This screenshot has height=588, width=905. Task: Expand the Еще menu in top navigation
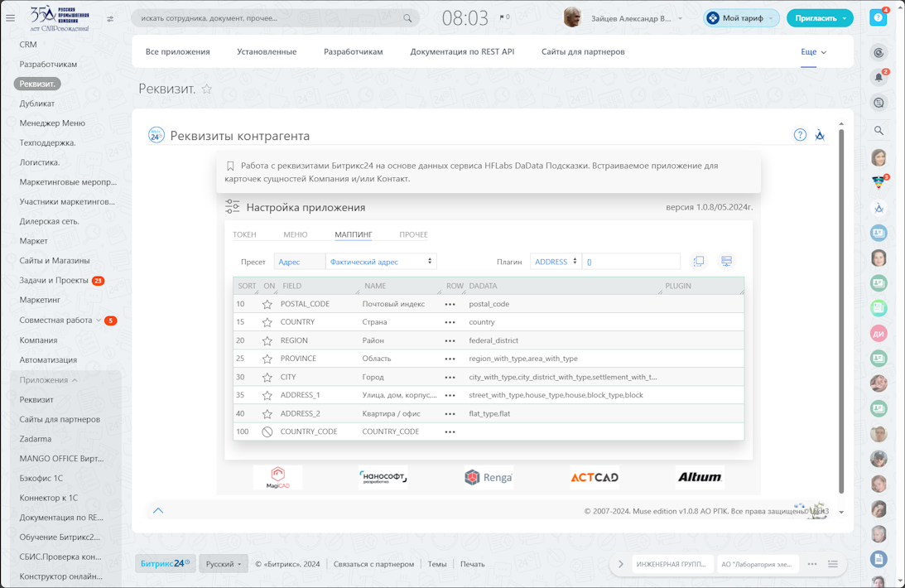pyautogui.click(x=813, y=51)
